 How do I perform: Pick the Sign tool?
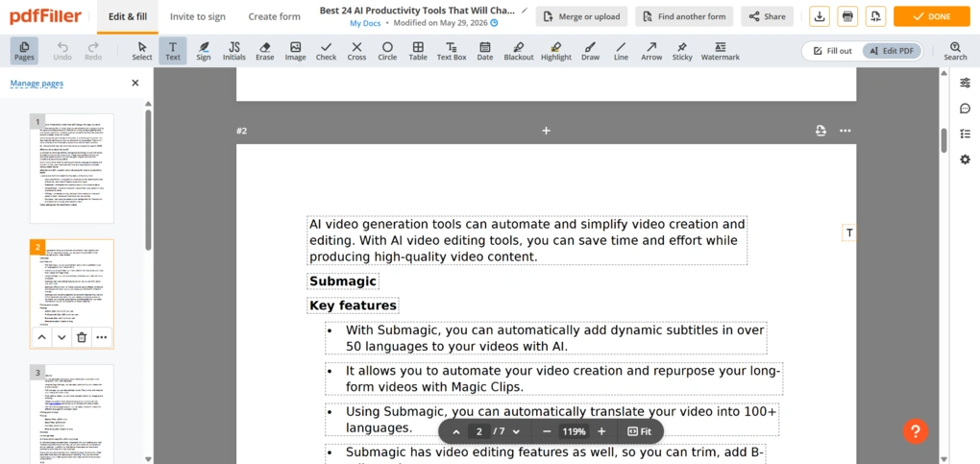click(x=203, y=51)
